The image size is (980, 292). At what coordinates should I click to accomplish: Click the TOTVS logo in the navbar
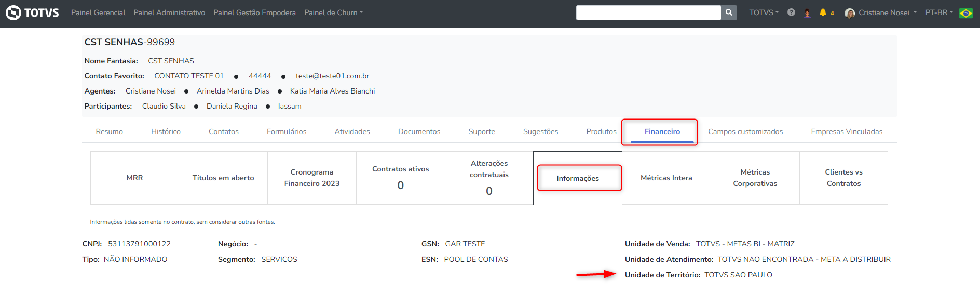tap(32, 12)
